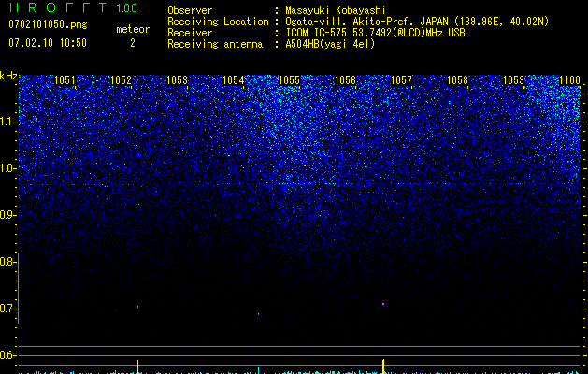Click the 0.6 kHz frequency label
The image size is (588, 374).
pos(7,355)
